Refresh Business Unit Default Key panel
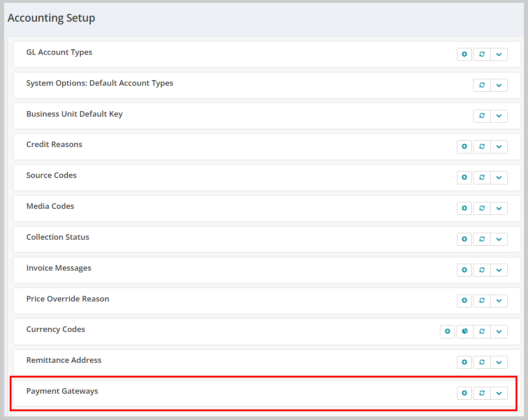The image size is (528, 420). 482,116
